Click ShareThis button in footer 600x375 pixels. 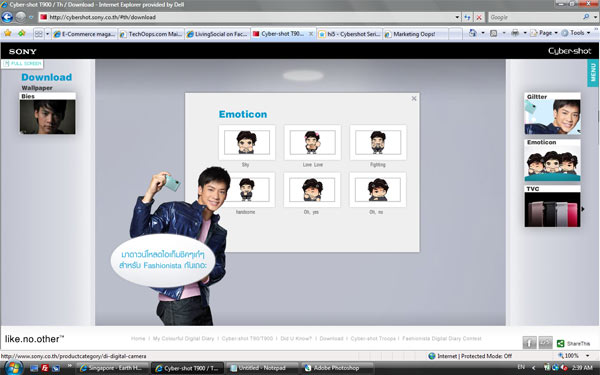(574, 343)
